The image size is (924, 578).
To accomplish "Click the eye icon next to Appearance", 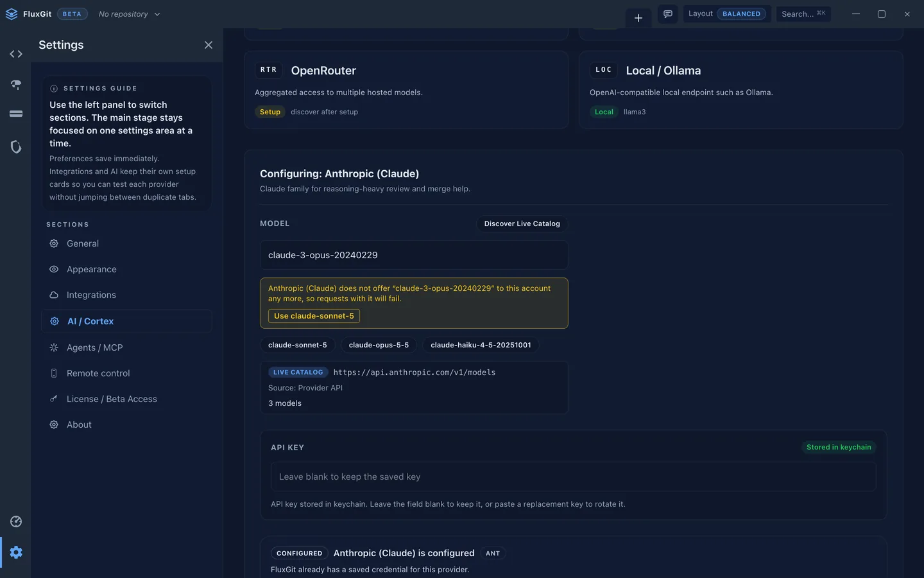I will point(54,269).
